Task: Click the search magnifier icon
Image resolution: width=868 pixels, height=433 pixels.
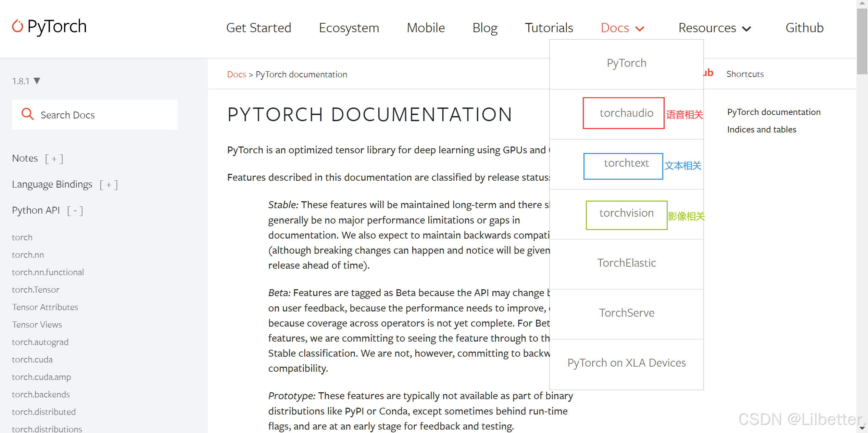Action: point(27,114)
